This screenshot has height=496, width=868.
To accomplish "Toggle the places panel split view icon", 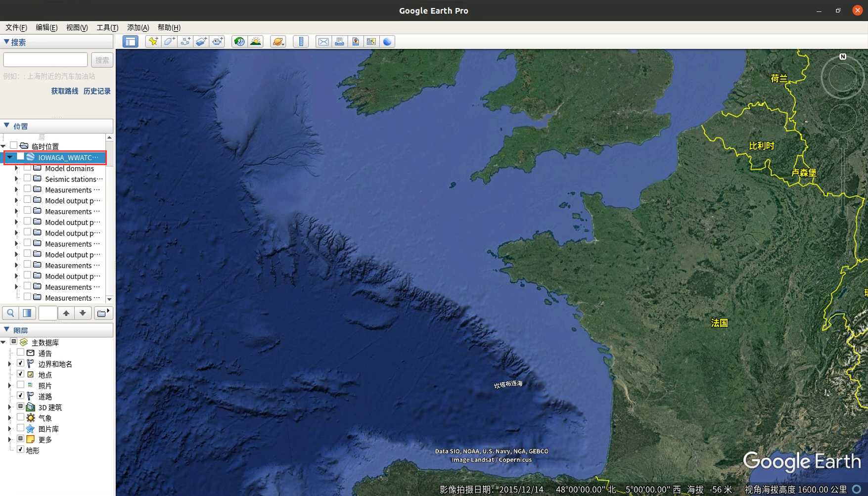I will 27,313.
